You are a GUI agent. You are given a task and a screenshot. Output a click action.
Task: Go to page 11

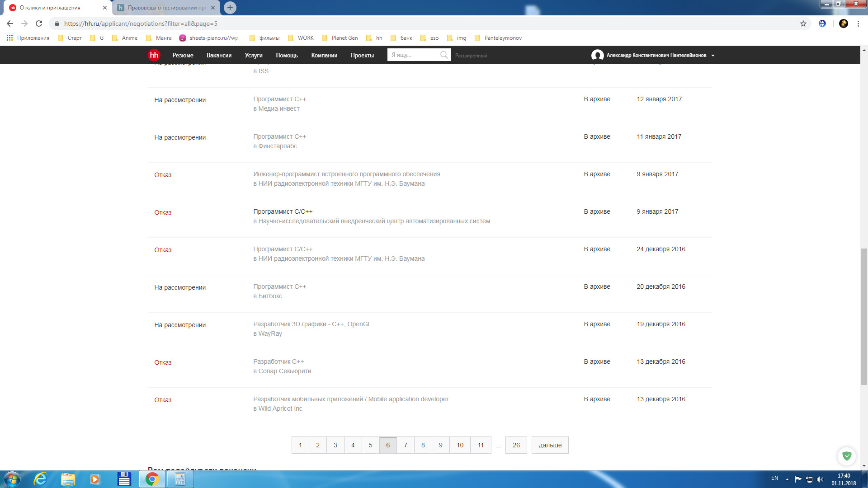tap(481, 445)
